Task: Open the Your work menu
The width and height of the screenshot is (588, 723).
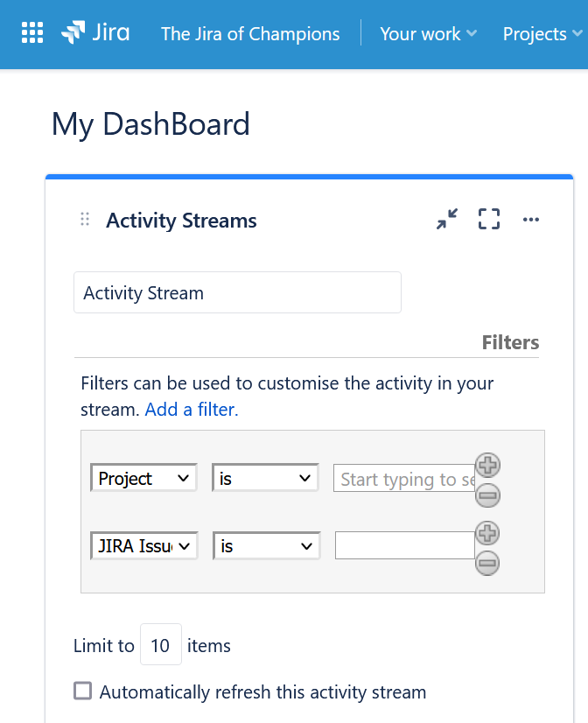Action: [428, 33]
